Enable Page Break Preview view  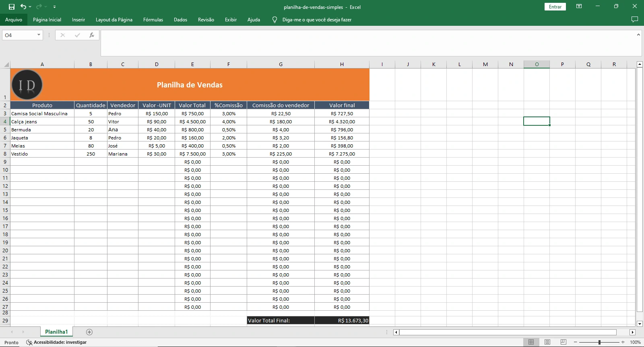click(563, 342)
